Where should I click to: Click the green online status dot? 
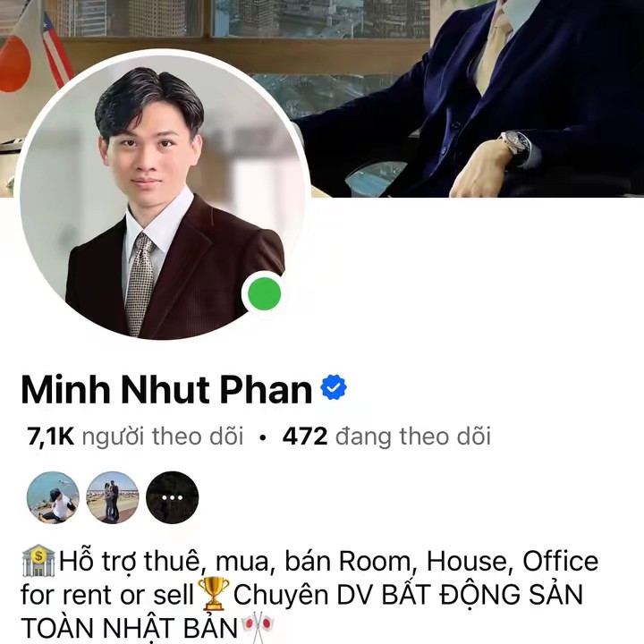(x=265, y=293)
